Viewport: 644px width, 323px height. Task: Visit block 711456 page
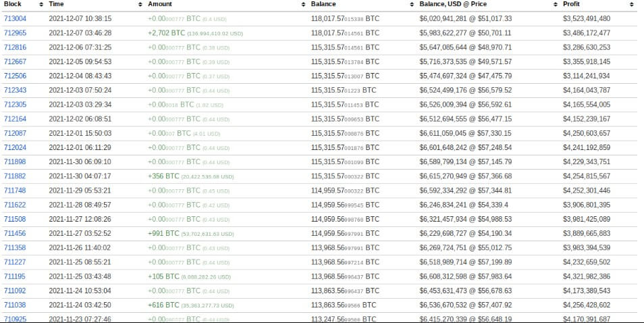coord(15,233)
